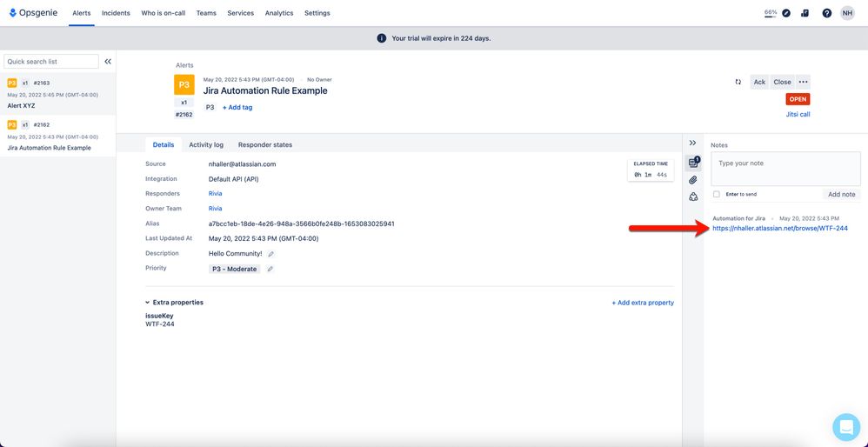The width and height of the screenshot is (868, 447).
Task: Click the Alerts breadcrumb above the title
Action: pos(184,65)
